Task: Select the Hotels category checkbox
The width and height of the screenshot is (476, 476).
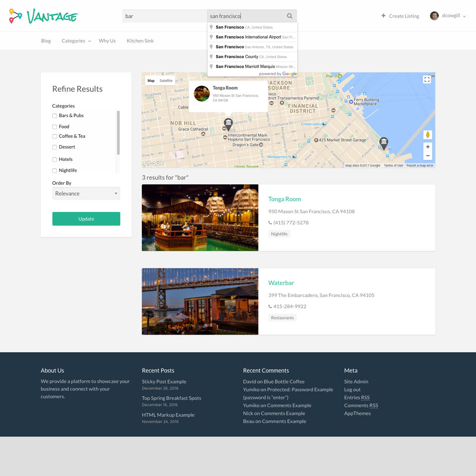Action: coord(55,159)
